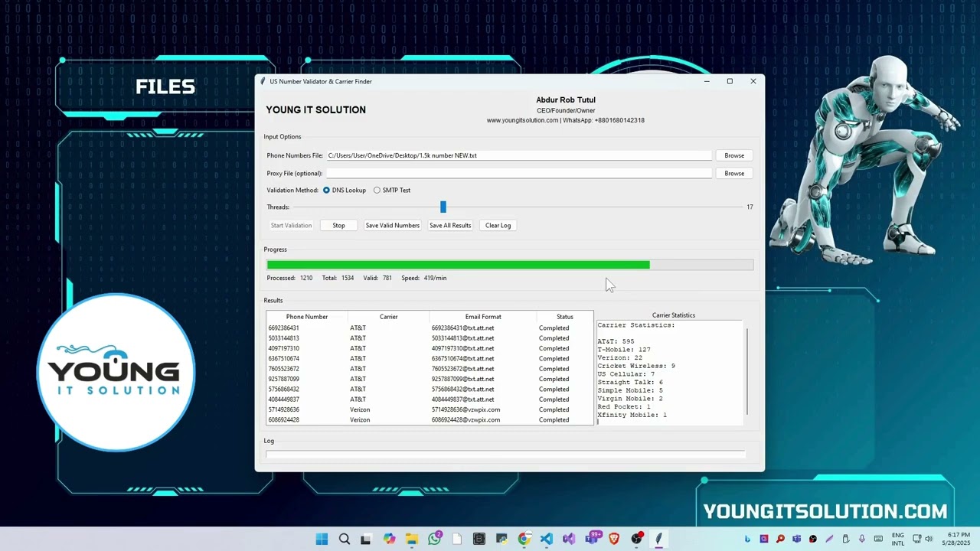Select the row with phone number 6692386431

point(430,328)
